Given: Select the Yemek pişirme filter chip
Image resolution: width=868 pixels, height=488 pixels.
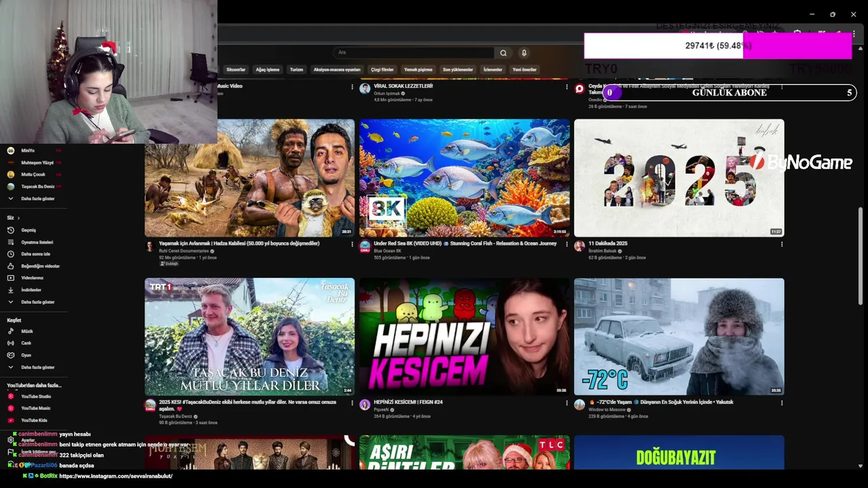Looking at the screenshot, I should pyautogui.click(x=418, y=70).
